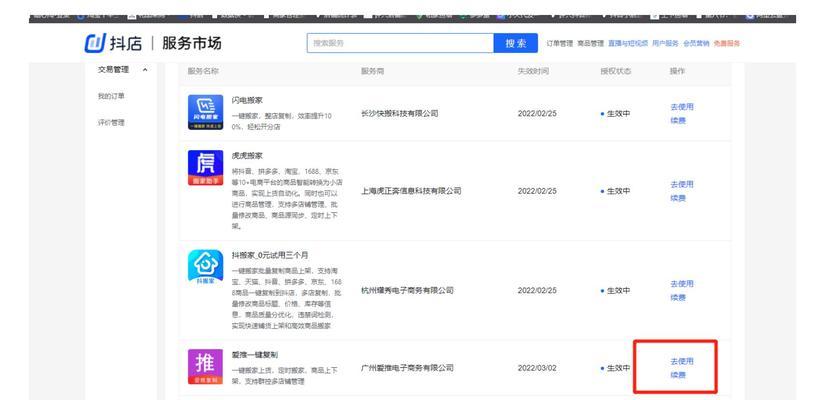Click 去使用 for 闪电搬家

point(682,107)
